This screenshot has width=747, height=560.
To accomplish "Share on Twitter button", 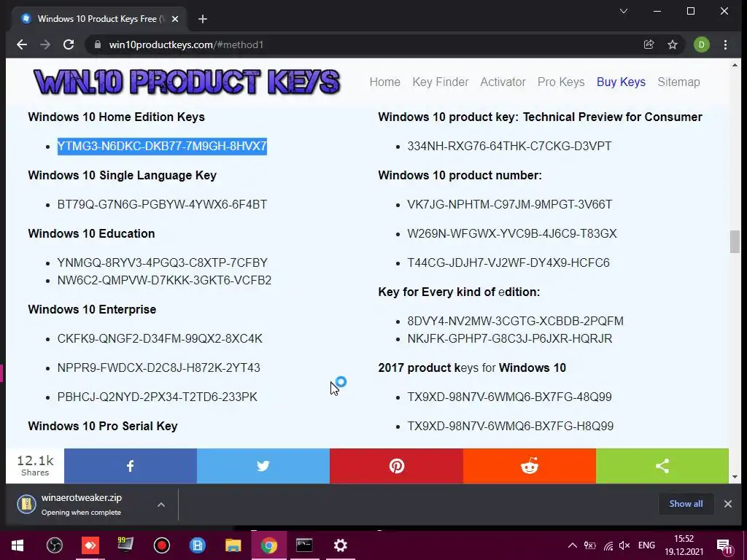I will coord(263,466).
